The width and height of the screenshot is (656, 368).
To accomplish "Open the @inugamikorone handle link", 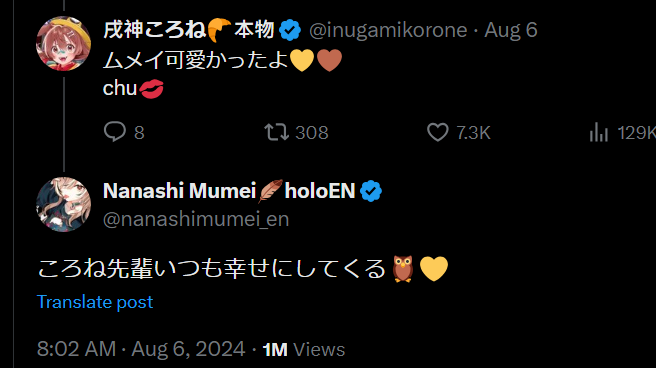I will coord(388,30).
